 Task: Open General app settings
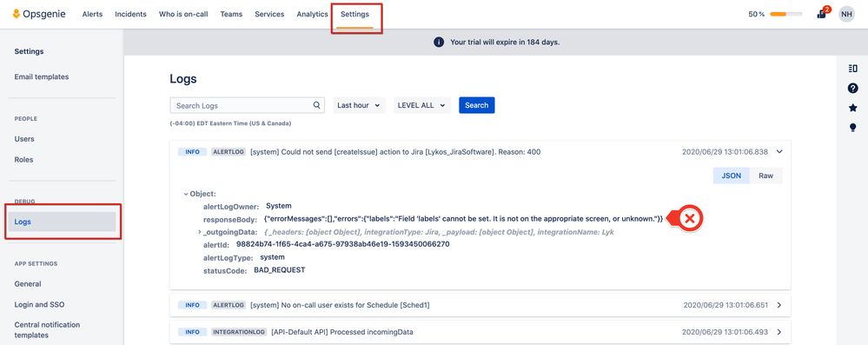pyautogui.click(x=28, y=283)
